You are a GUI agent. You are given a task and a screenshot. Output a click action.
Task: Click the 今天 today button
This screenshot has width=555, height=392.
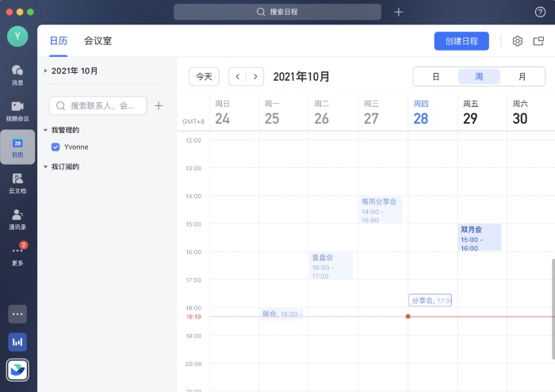[x=204, y=77]
